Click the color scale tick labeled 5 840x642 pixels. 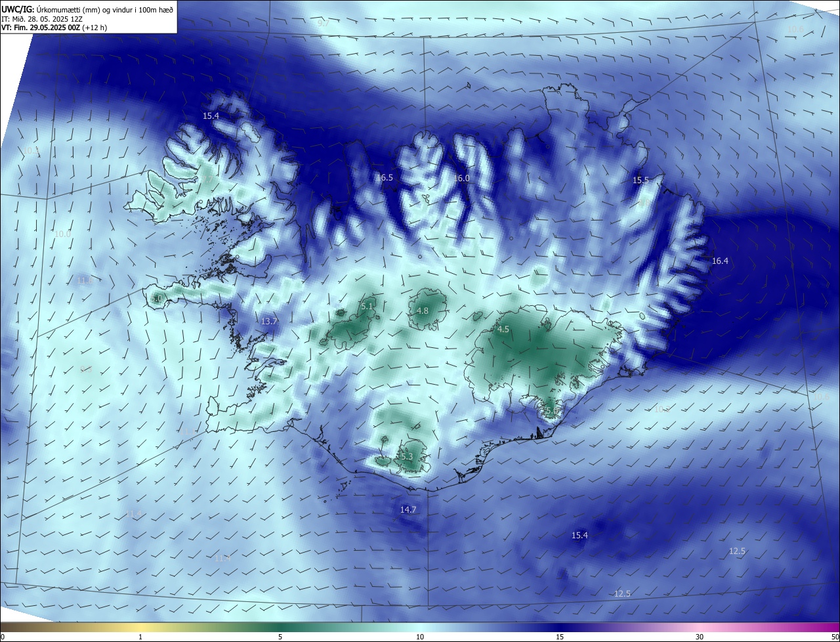(x=280, y=637)
